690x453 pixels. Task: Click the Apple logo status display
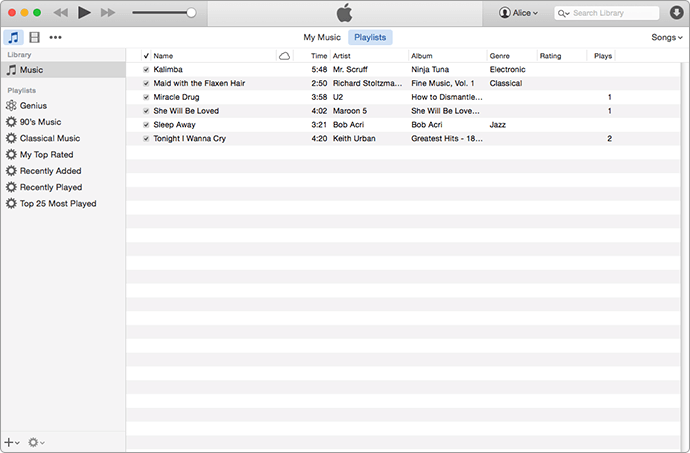[x=345, y=13]
